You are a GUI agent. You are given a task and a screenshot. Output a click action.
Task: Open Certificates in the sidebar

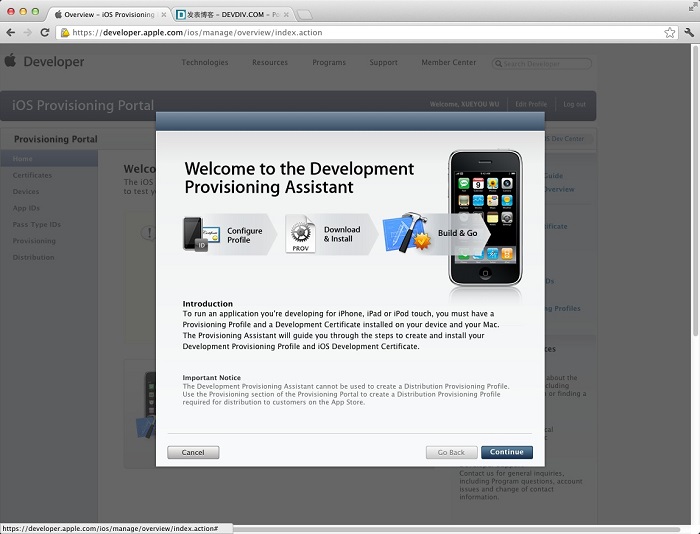32,175
